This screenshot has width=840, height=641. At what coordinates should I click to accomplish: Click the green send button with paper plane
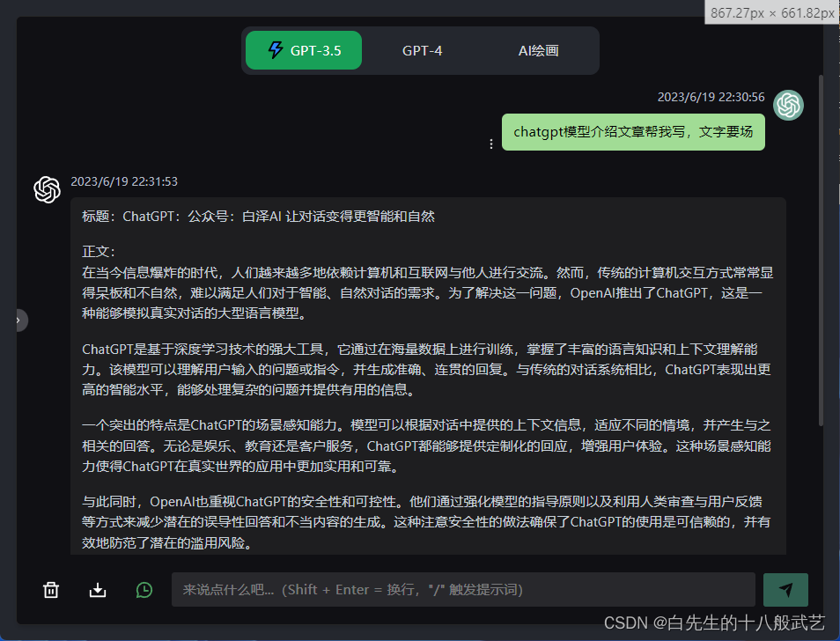785,590
